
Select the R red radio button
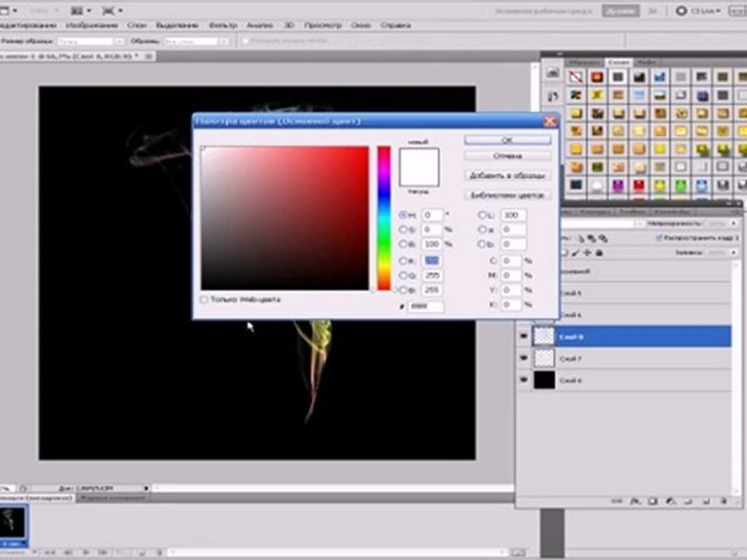(402, 261)
